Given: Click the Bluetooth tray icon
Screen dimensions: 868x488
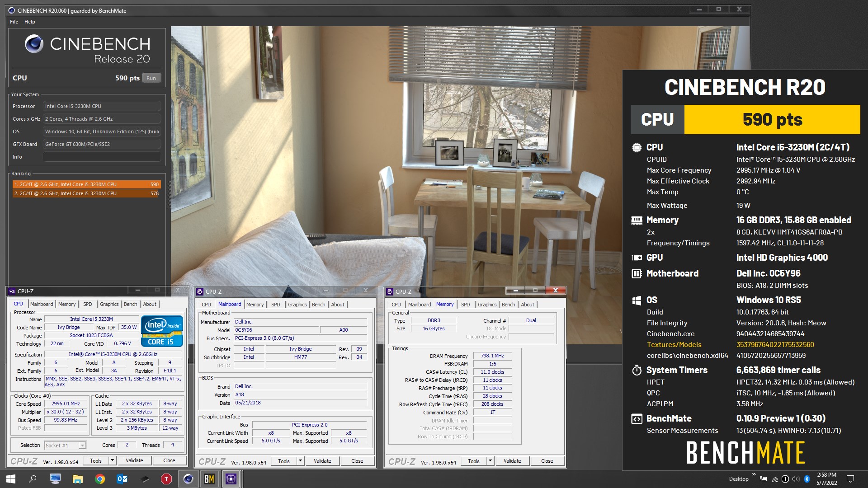Looking at the screenshot, I should pos(807,479).
